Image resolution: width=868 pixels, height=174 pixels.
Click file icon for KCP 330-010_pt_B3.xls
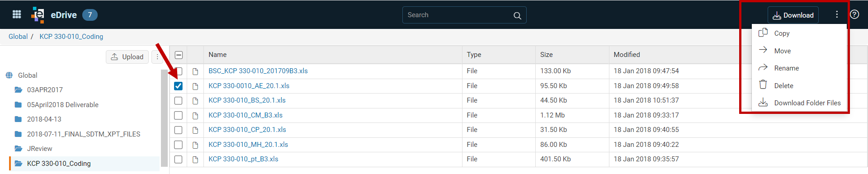(195, 160)
